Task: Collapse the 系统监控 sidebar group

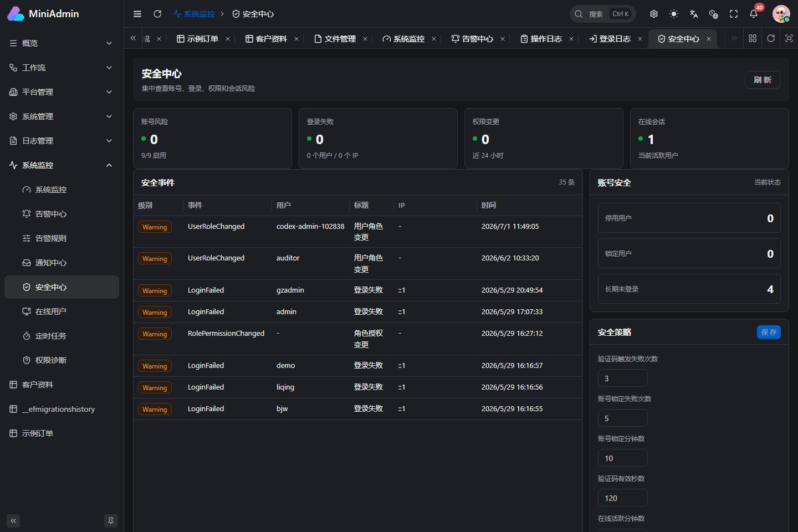Action: pos(62,165)
